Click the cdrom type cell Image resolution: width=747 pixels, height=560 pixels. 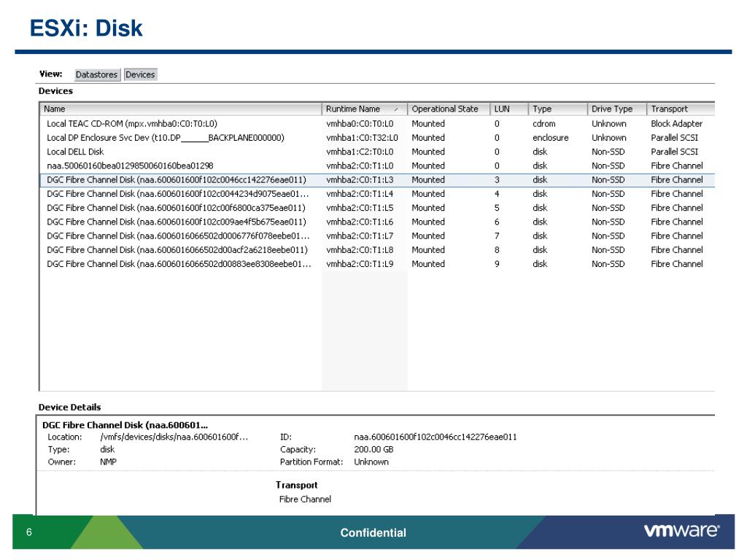point(544,124)
